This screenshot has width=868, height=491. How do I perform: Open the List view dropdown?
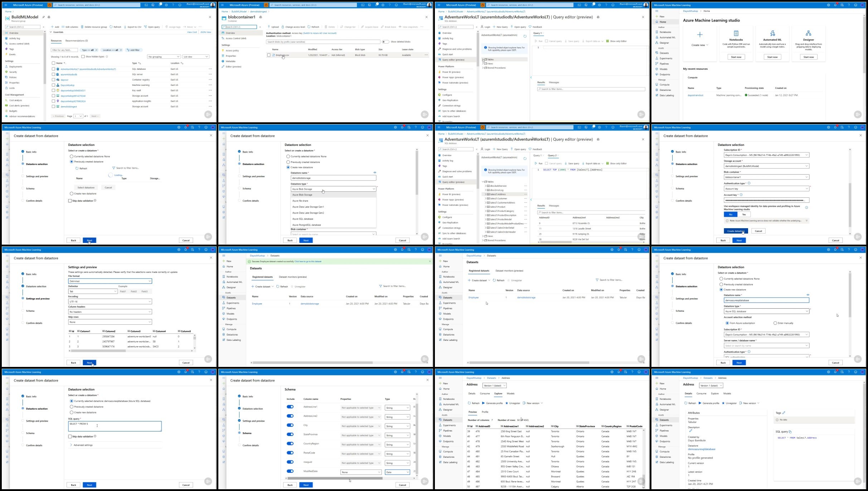pyautogui.click(x=196, y=57)
